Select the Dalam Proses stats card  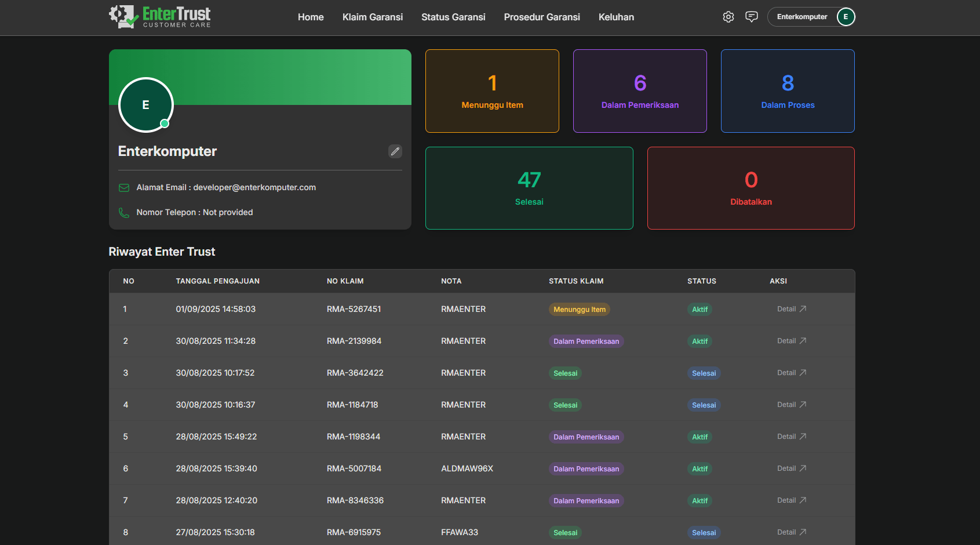[788, 91]
